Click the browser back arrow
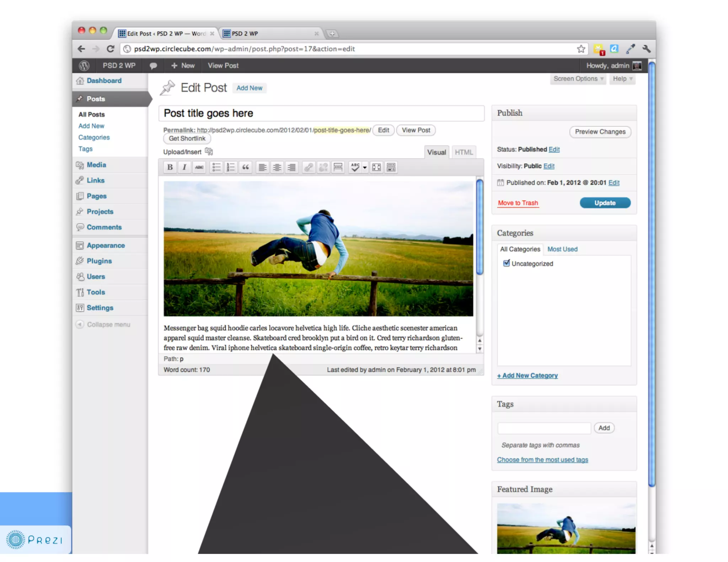This screenshot has width=728, height=562. (81, 49)
